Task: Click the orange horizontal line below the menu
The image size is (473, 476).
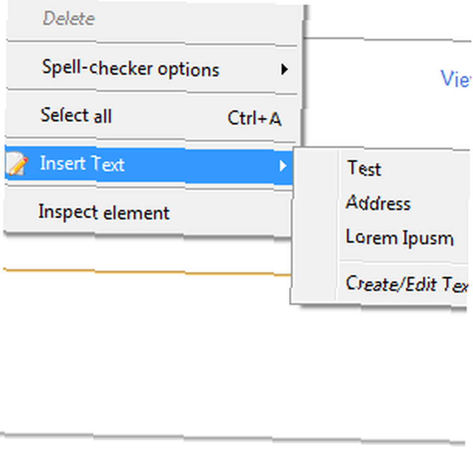Action: click(147, 272)
